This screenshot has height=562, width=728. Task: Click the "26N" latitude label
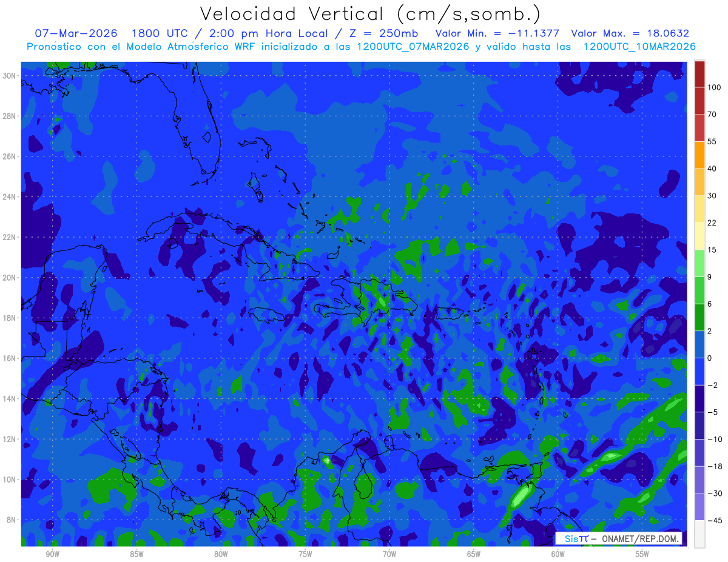pos(10,156)
